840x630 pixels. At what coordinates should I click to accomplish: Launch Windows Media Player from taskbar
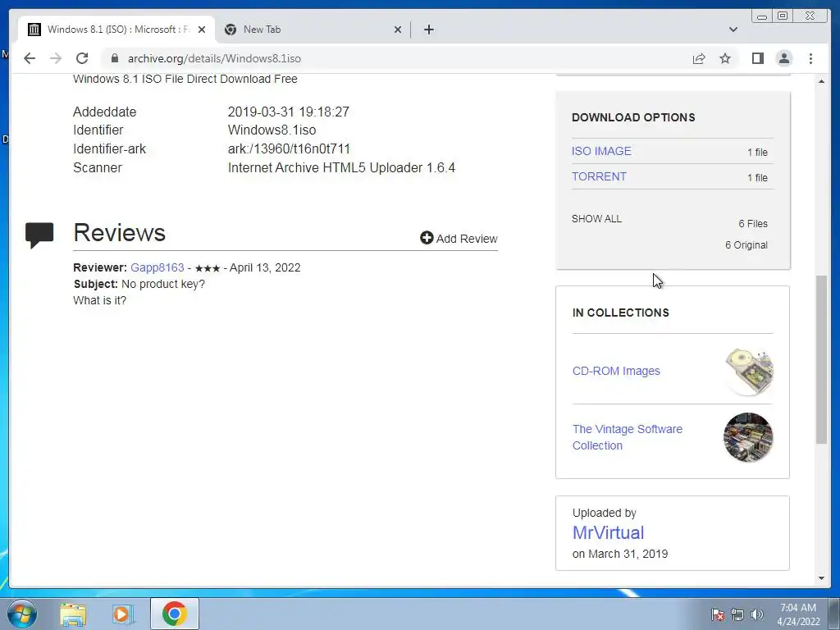point(122,614)
